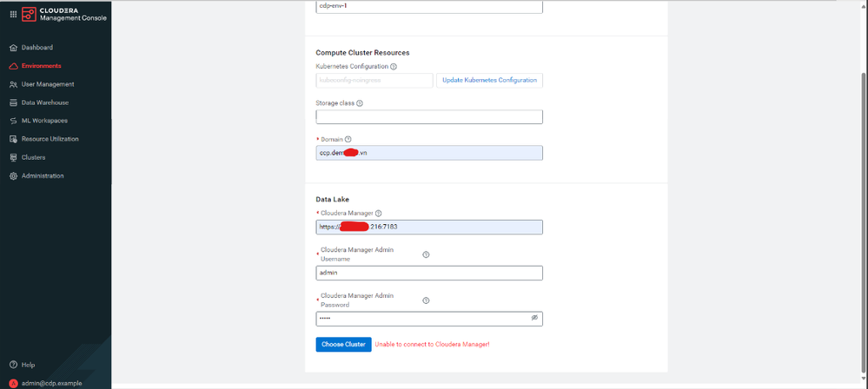Click the Environments cloud icon

13,66
